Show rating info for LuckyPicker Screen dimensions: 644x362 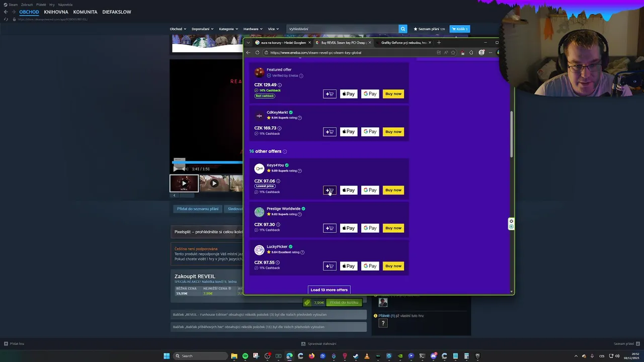302,252
